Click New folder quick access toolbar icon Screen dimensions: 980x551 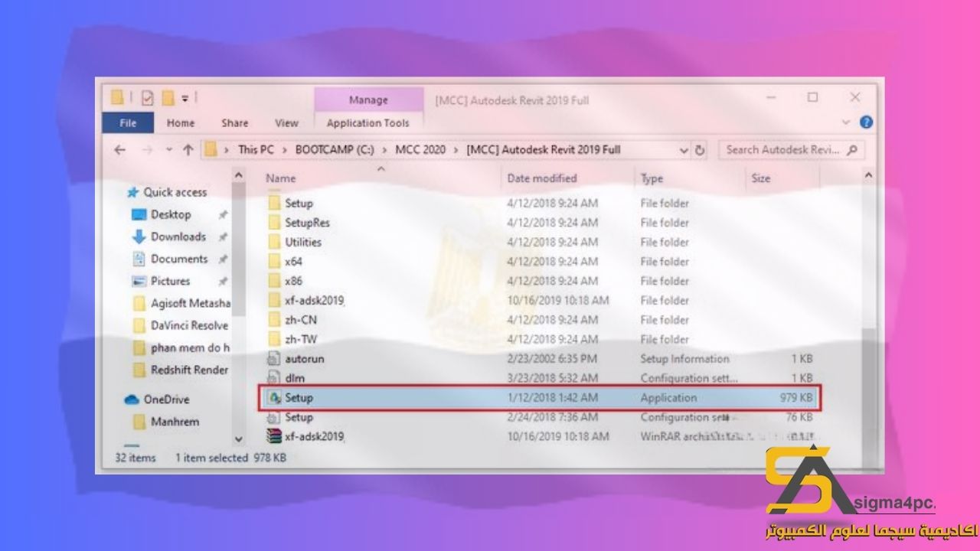[x=168, y=98]
